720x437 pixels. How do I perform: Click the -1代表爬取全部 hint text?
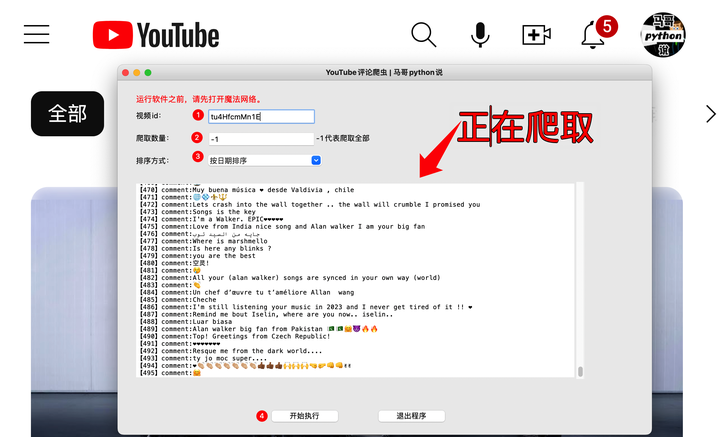click(343, 138)
